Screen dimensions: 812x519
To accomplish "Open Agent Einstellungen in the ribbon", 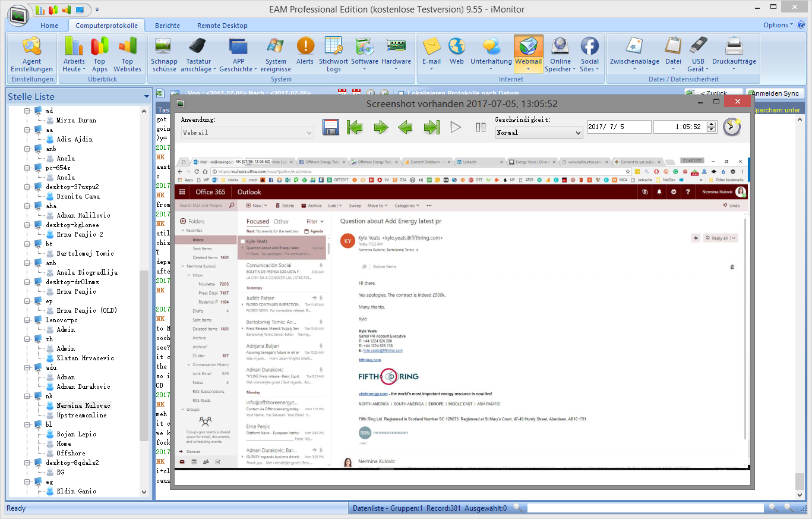I will [31, 55].
